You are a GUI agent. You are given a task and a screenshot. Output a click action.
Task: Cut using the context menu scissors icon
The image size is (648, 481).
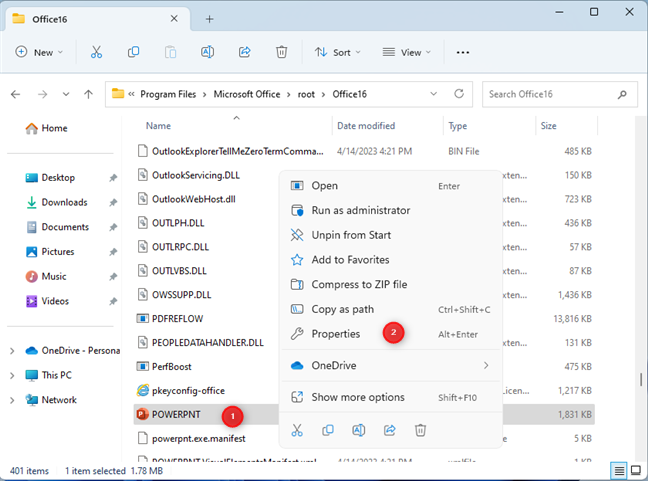pyautogui.click(x=297, y=430)
